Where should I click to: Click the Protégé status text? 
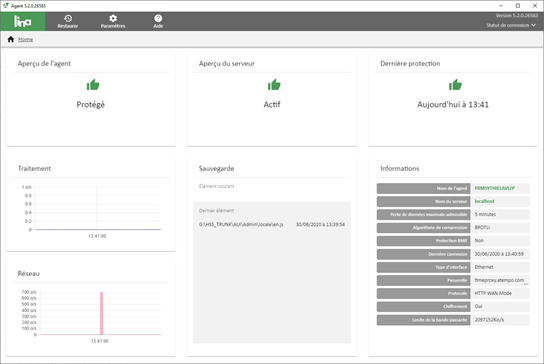point(91,104)
